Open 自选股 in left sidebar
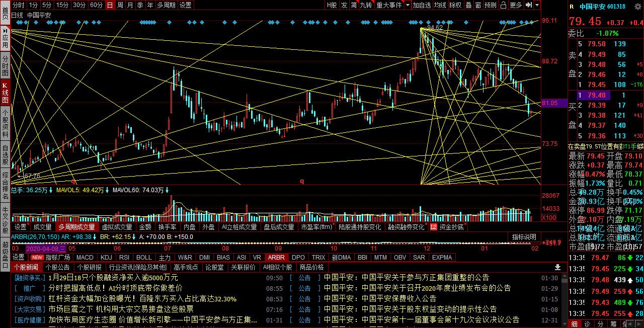 coord(5,155)
